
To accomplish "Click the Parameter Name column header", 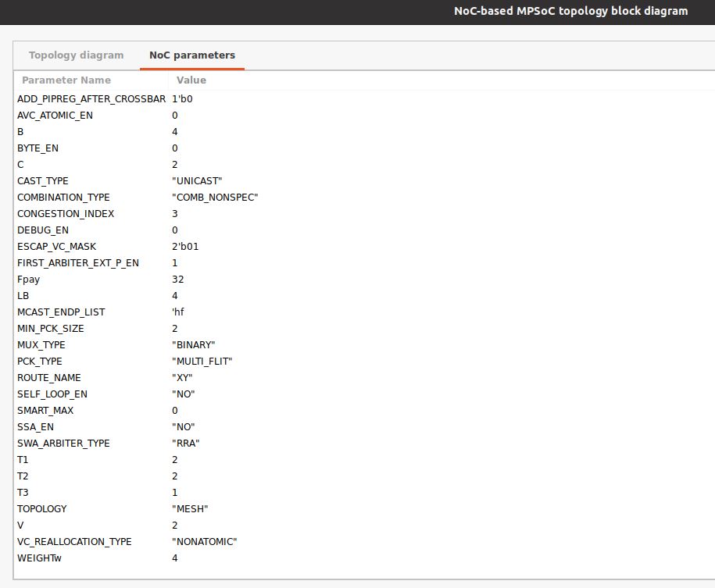I will click(66, 80).
